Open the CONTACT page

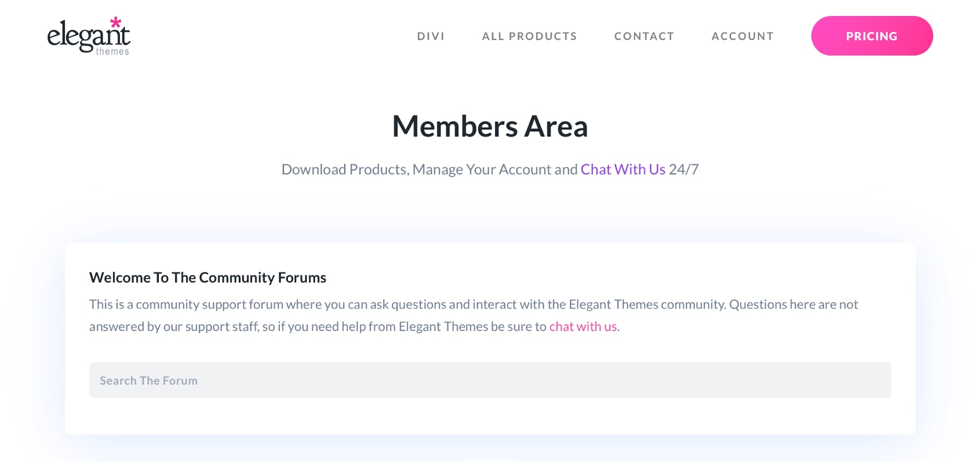pos(644,36)
